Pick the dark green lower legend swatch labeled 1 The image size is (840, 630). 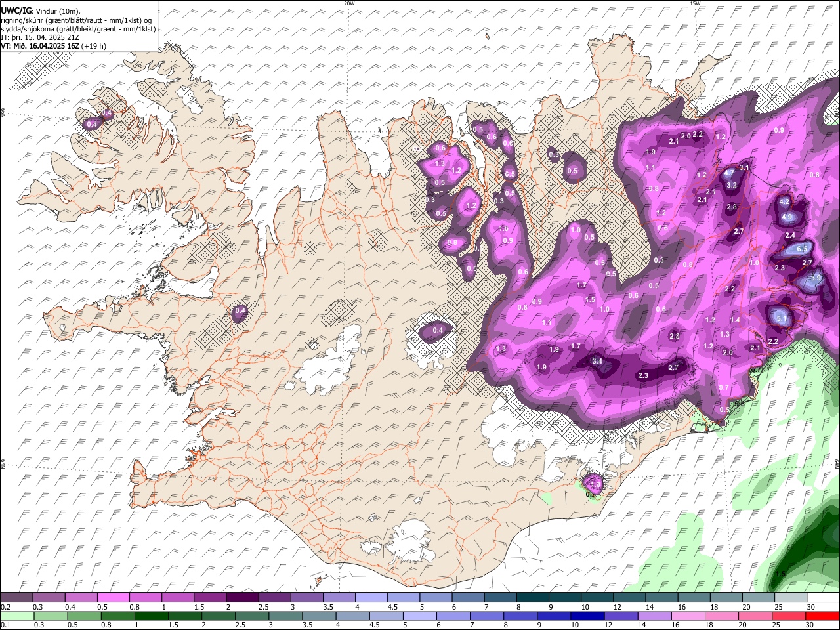(x=151, y=616)
